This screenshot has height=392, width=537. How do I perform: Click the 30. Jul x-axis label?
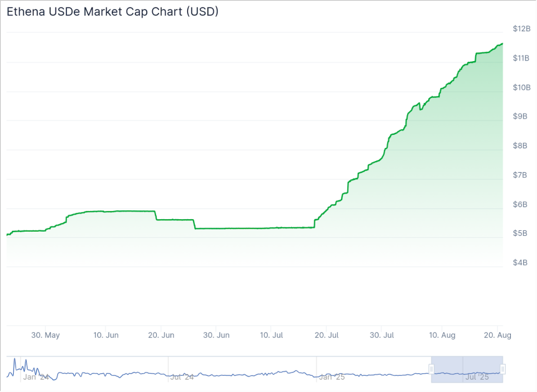pyautogui.click(x=382, y=335)
